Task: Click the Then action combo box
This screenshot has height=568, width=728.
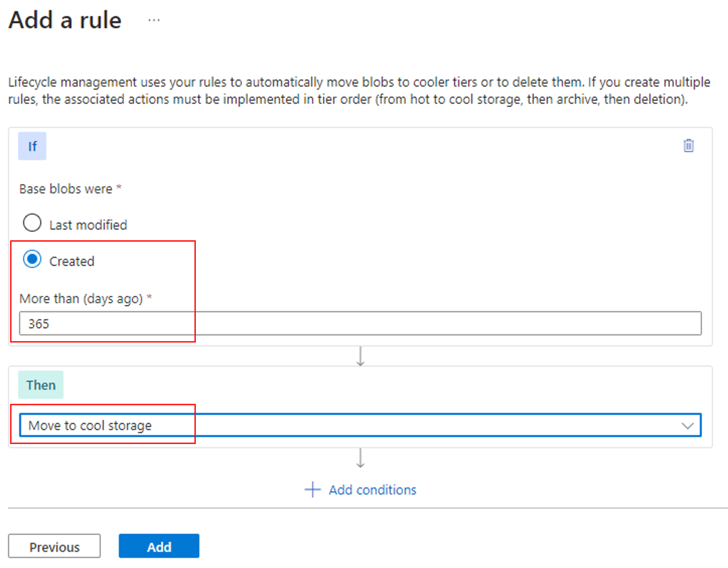Action: (358, 425)
